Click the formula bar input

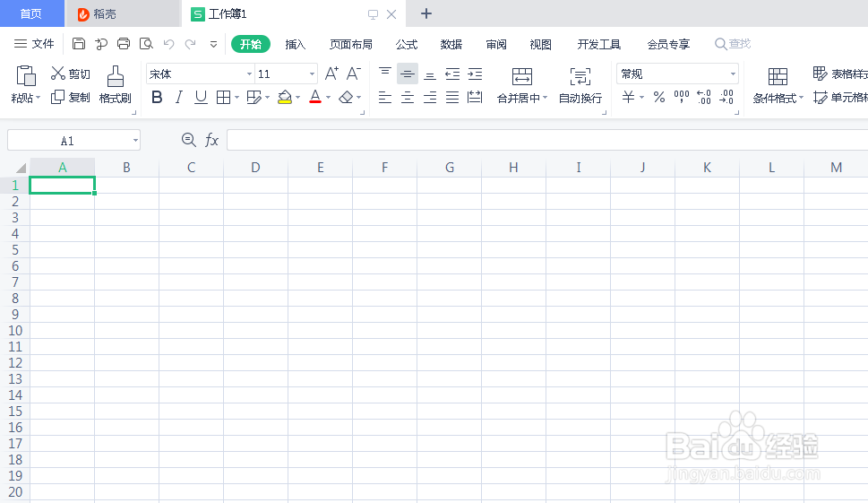pos(547,140)
